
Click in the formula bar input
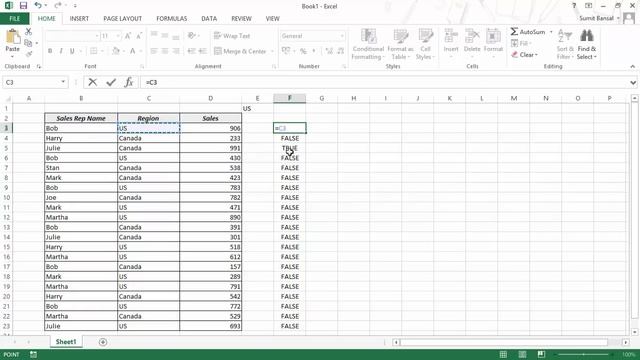(384, 82)
